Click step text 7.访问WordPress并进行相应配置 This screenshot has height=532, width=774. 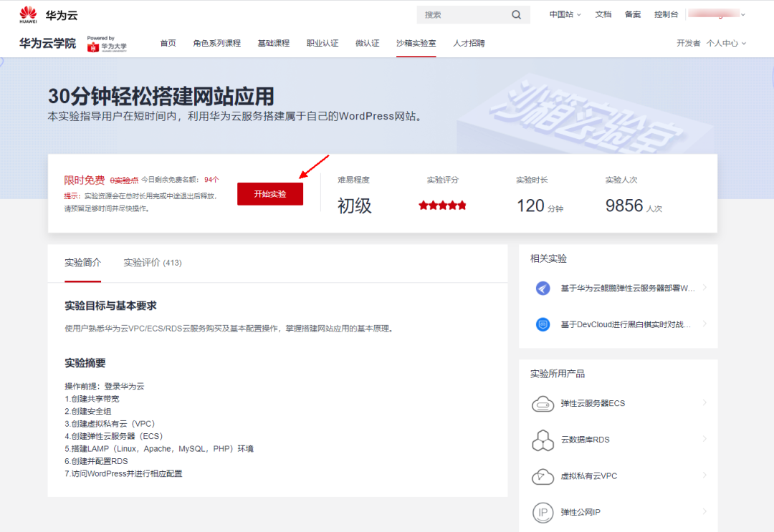tap(123, 473)
